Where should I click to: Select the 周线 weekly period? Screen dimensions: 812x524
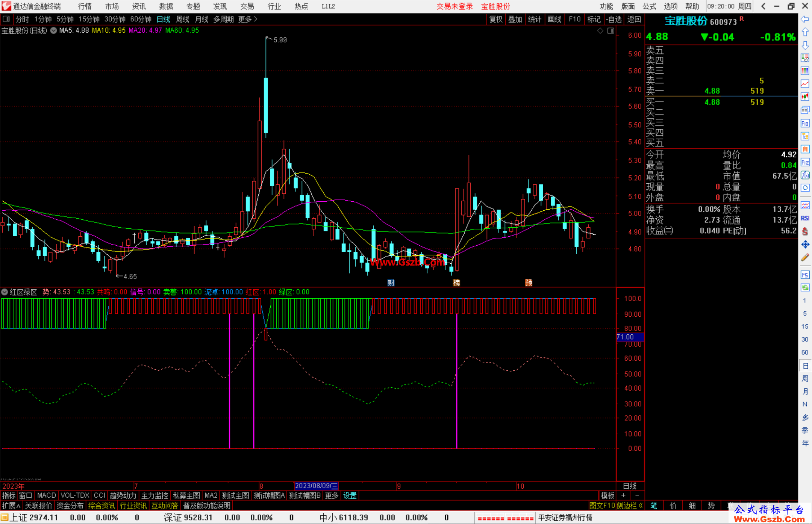tap(183, 19)
